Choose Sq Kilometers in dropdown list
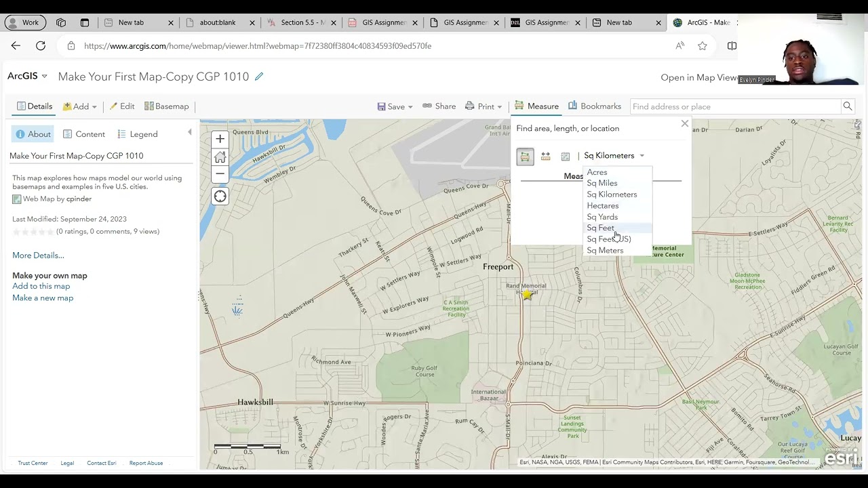868x488 pixels. point(612,195)
